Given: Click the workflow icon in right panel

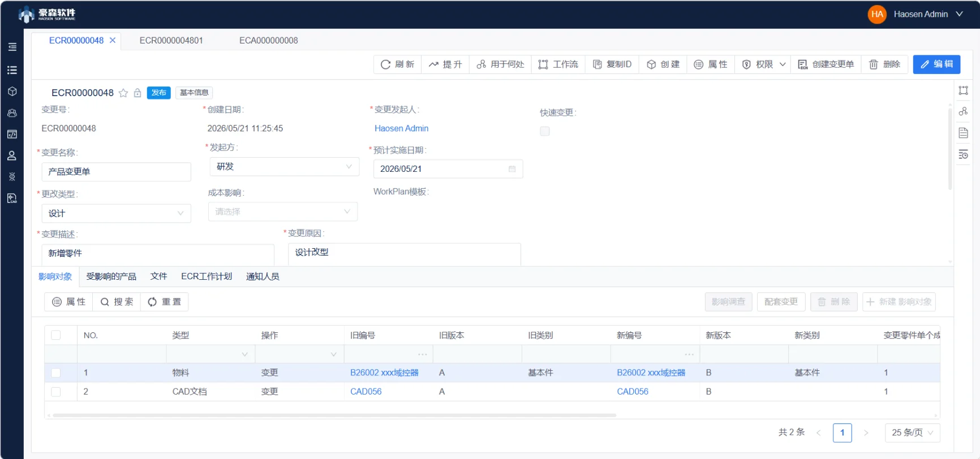Looking at the screenshot, I should (963, 90).
